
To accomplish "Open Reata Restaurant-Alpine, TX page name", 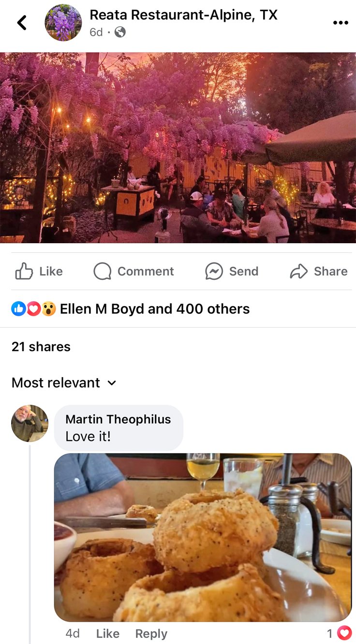I will pos(184,15).
